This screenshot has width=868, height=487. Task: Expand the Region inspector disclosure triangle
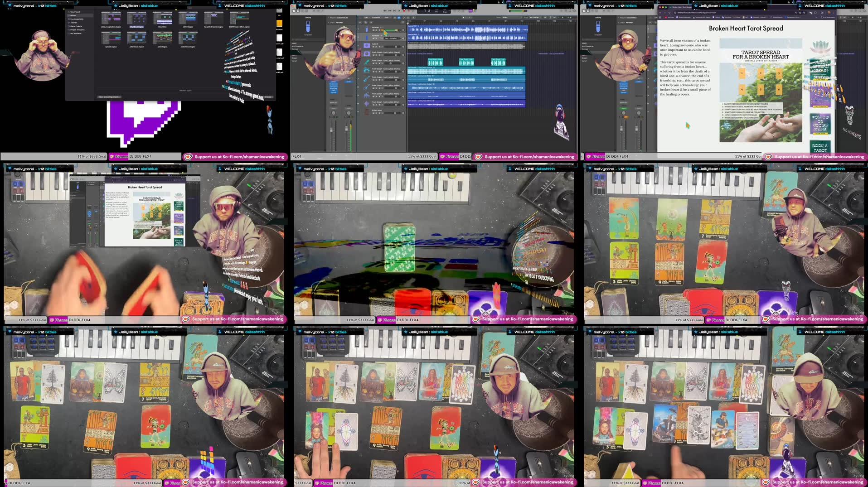328,18
